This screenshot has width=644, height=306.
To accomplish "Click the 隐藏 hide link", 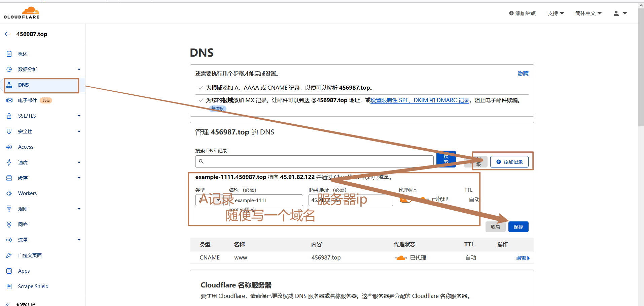I will click(523, 74).
